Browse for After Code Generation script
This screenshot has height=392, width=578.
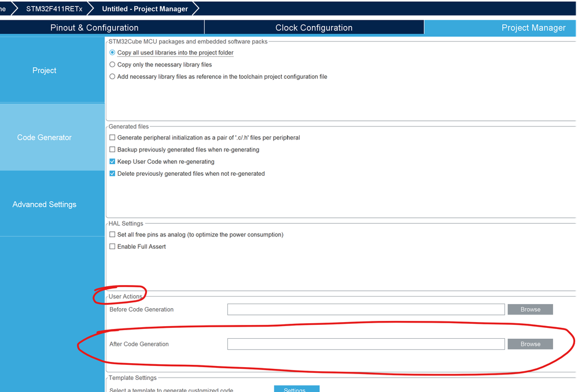pos(530,344)
